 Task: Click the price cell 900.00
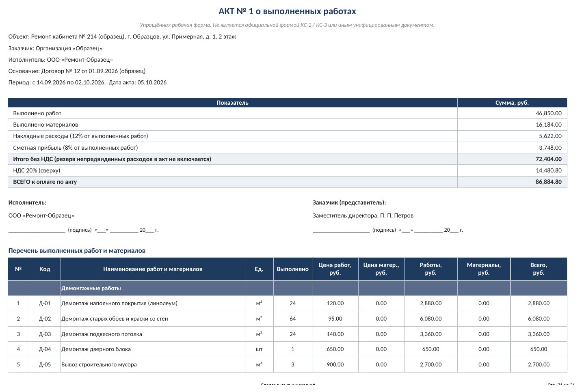(x=335, y=364)
